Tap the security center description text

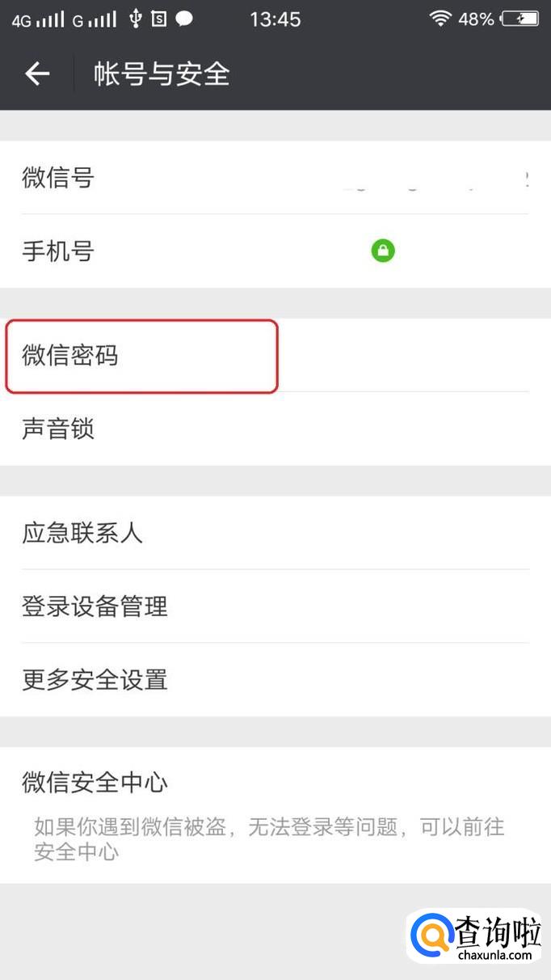point(268,838)
